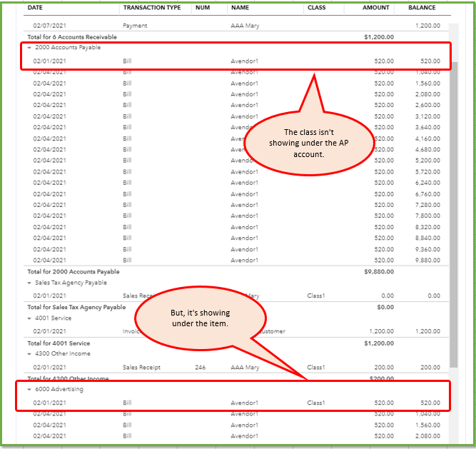Click the Sales Tax Agency Payable account name

[x=71, y=283]
